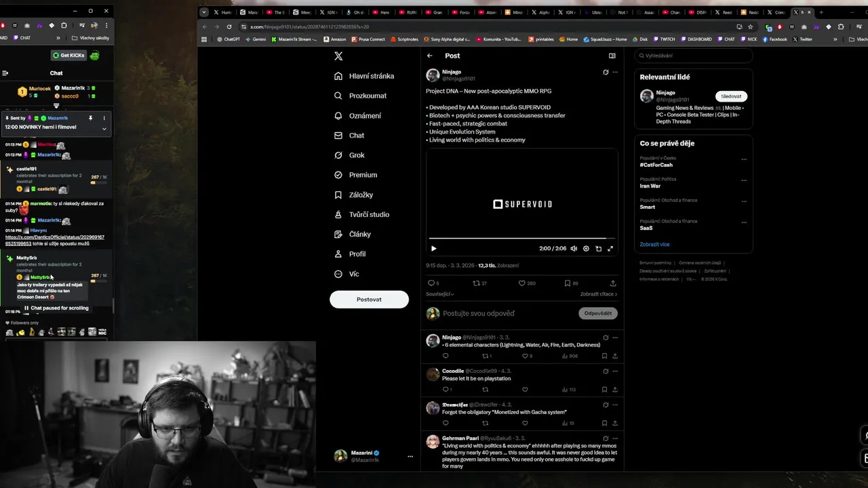Click the Postovat button

click(x=369, y=299)
